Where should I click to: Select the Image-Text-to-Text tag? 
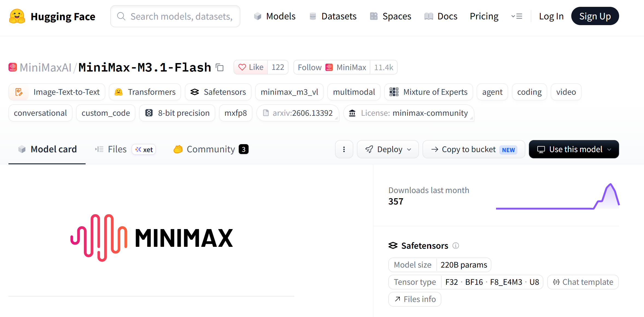(x=57, y=92)
